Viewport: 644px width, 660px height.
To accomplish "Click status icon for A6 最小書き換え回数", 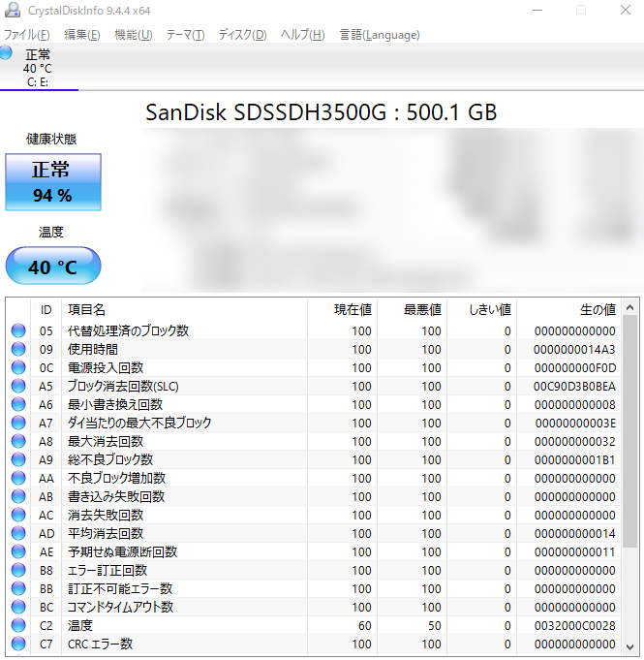I will (x=18, y=404).
